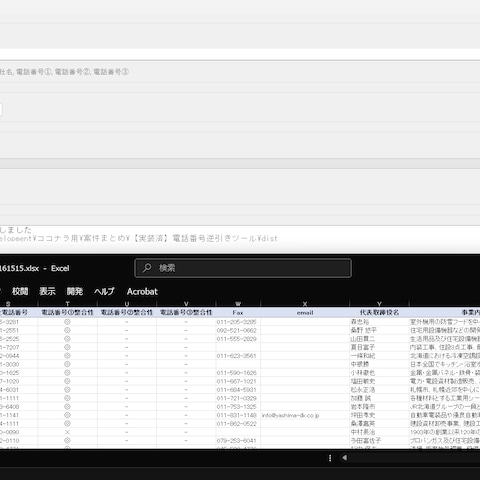Click the × mark in column T
Screen dimensions: 480x480
point(67,432)
